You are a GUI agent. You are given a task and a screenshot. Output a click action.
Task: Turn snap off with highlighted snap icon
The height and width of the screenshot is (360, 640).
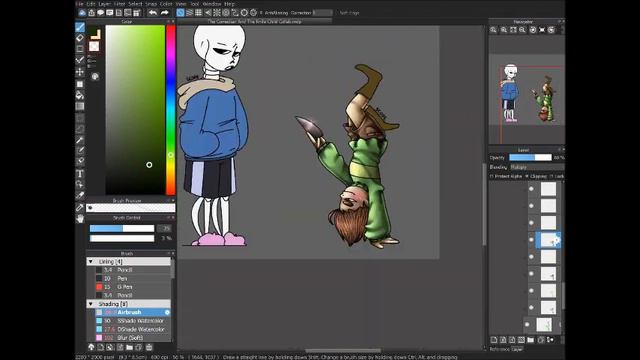click(x=180, y=13)
